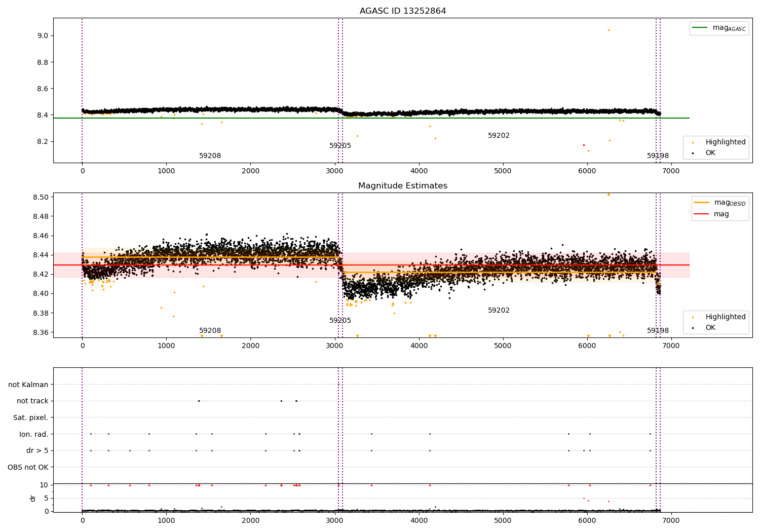Click the 'dr > 5' row label
The width and height of the screenshot is (760, 532).
click(x=37, y=451)
